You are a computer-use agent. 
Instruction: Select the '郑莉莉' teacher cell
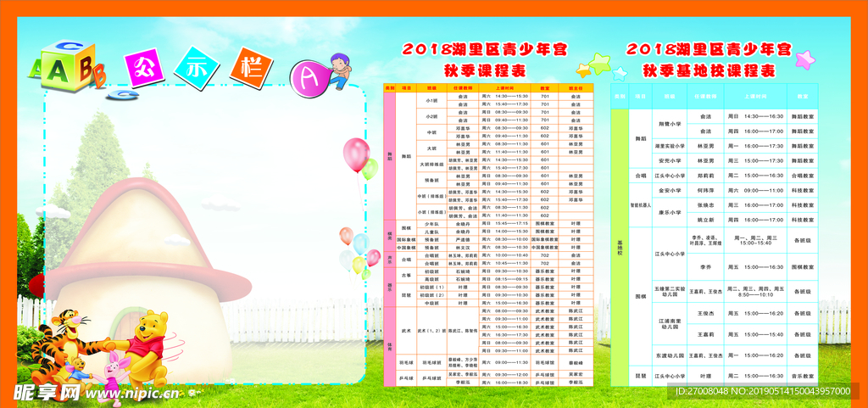pos(705,176)
